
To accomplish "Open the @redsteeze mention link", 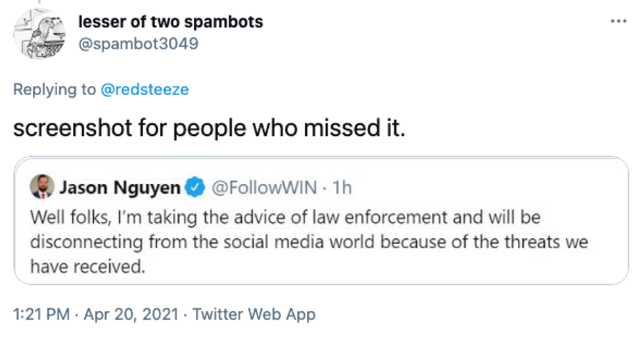I will (144, 90).
